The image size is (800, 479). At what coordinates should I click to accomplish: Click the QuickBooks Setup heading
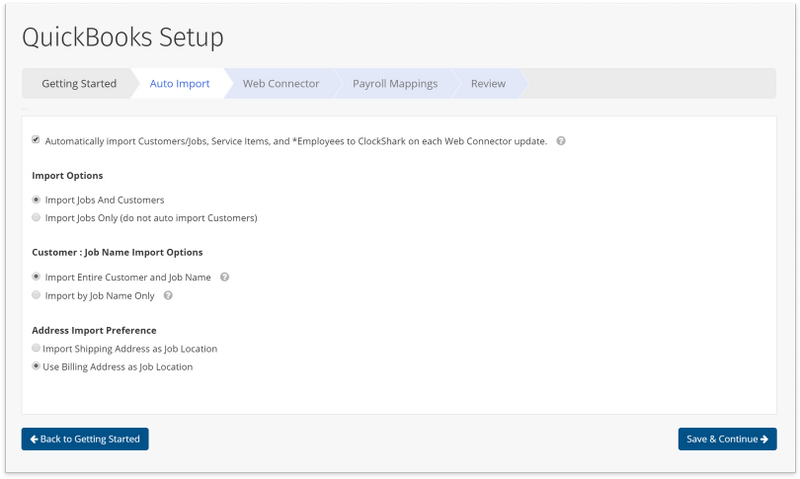click(123, 37)
